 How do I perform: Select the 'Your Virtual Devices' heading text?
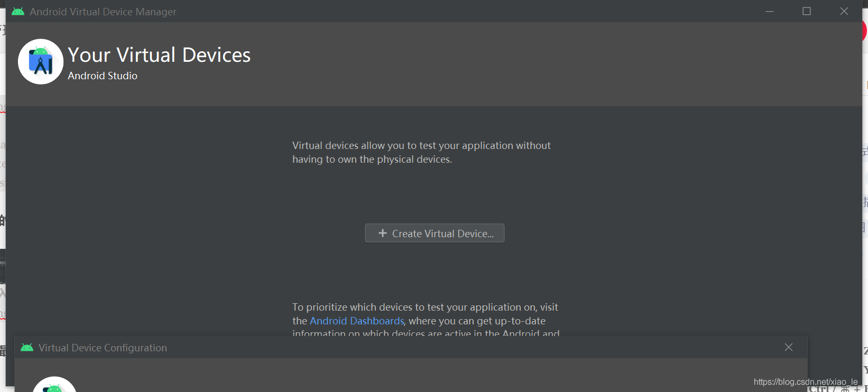pyautogui.click(x=159, y=55)
